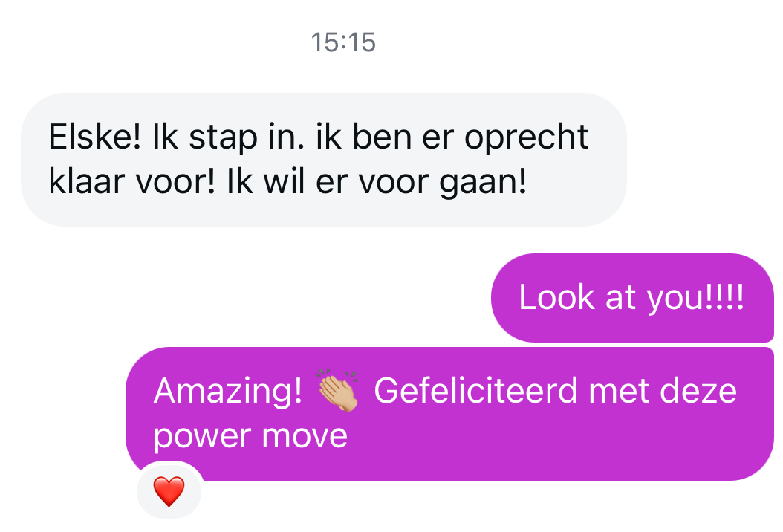Click the clapping hands emoji
This screenshot has width=783, height=532.
(x=338, y=390)
